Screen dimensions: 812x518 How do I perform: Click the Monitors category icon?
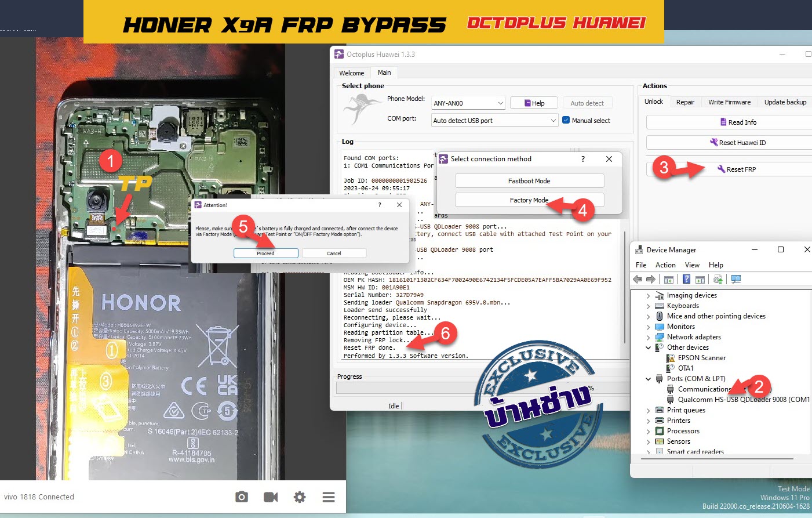point(660,327)
